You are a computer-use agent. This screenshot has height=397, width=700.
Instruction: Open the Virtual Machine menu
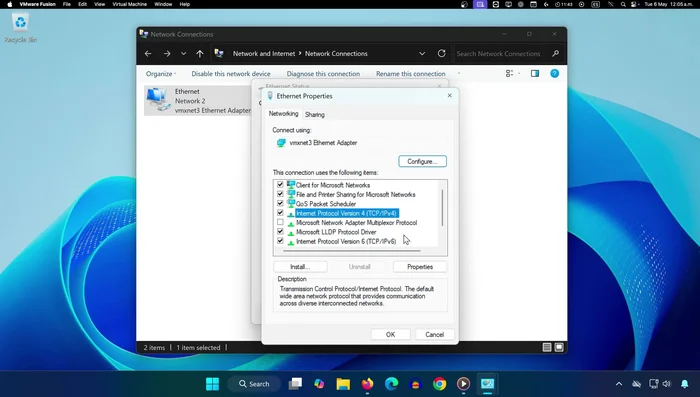129,4
